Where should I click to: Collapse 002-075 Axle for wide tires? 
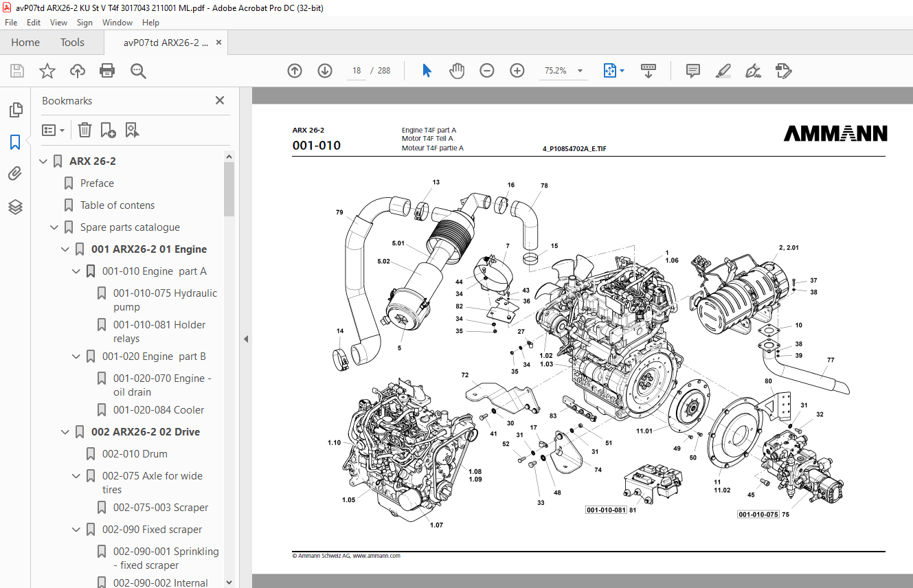click(76, 476)
